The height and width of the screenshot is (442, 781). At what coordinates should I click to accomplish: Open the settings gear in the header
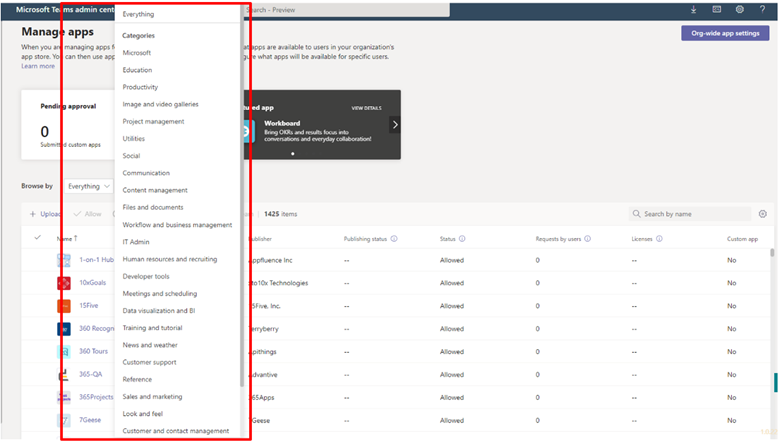click(740, 9)
